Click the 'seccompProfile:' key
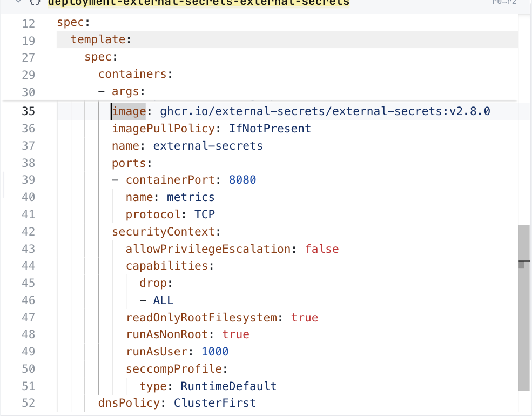This screenshot has height=416, width=532. coord(177,369)
